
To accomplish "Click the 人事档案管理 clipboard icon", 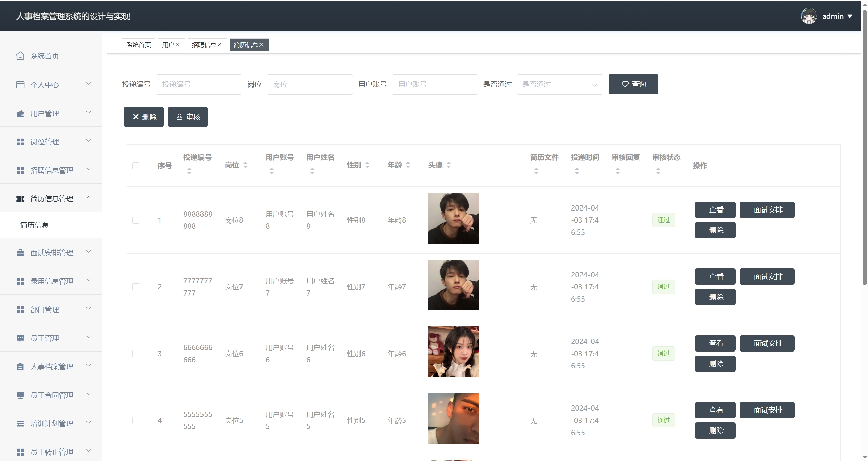I will click(20, 367).
